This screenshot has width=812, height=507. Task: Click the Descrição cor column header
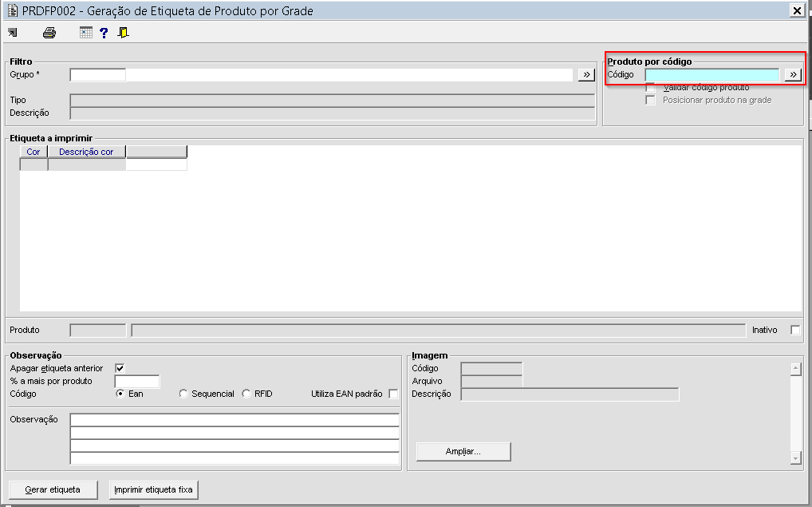pos(86,152)
